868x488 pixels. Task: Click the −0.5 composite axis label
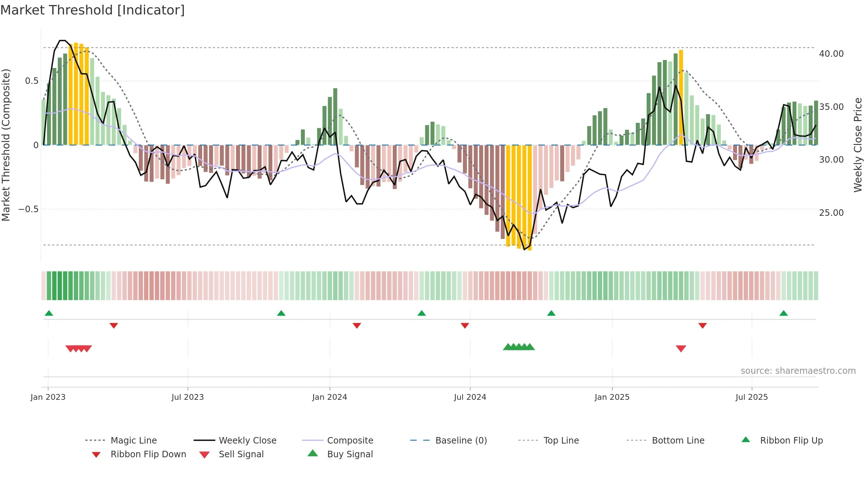(x=29, y=209)
